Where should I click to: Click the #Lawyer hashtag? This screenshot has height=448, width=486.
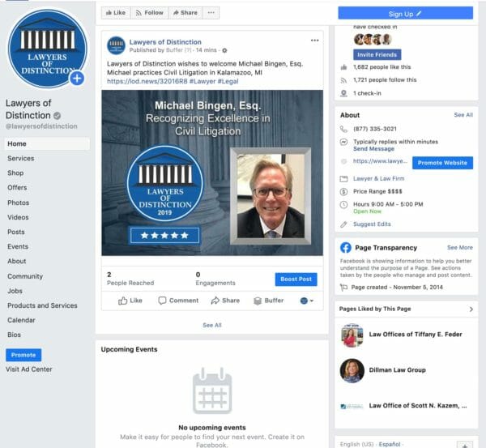[x=202, y=81]
